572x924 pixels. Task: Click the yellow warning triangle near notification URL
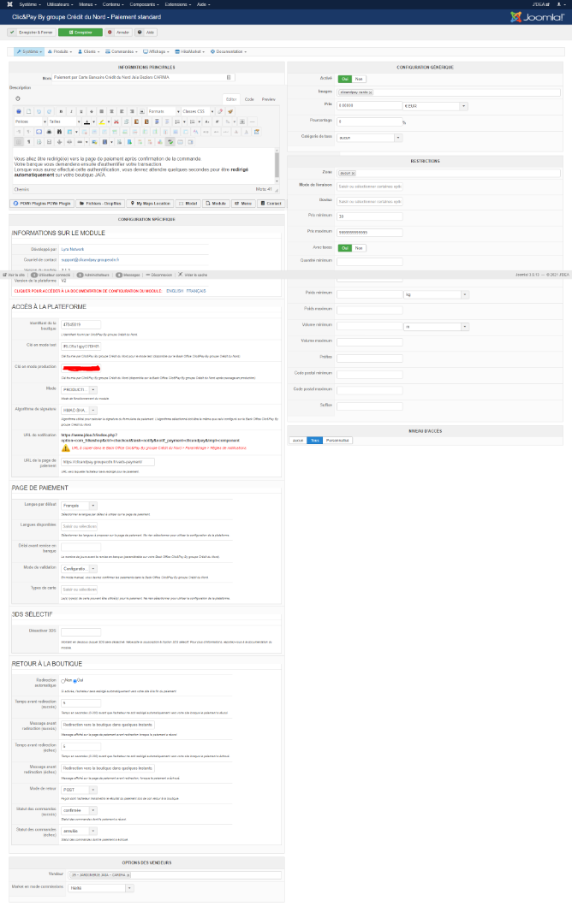pyautogui.click(x=65, y=448)
